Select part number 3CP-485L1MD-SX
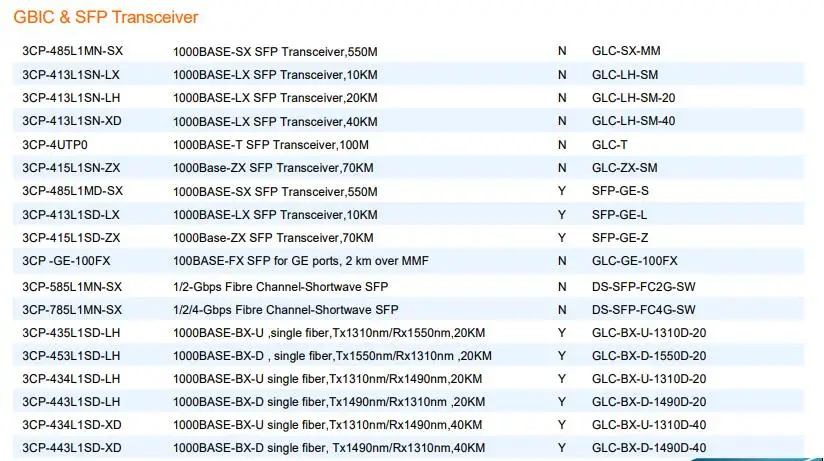Viewport: 824px width, 461px height. (x=73, y=191)
